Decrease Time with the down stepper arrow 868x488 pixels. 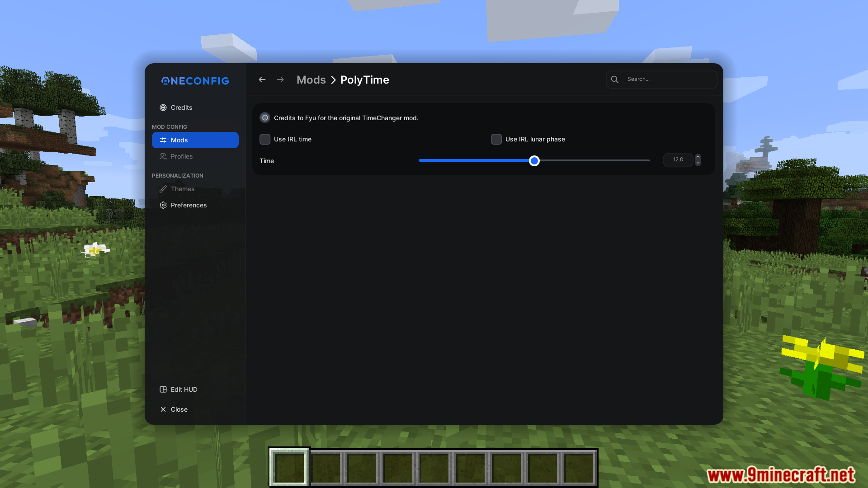tap(698, 163)
